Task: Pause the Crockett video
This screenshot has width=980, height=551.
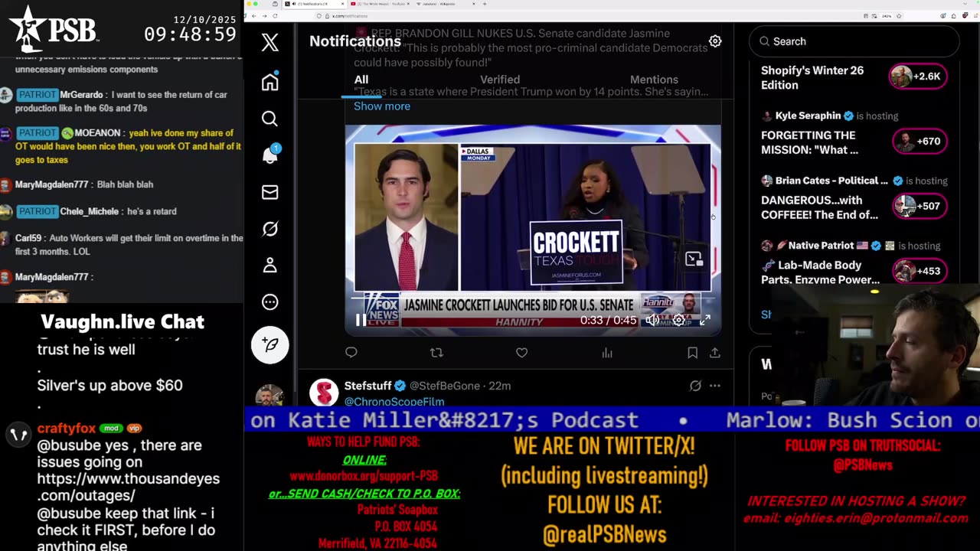Action: coord(360,321)
